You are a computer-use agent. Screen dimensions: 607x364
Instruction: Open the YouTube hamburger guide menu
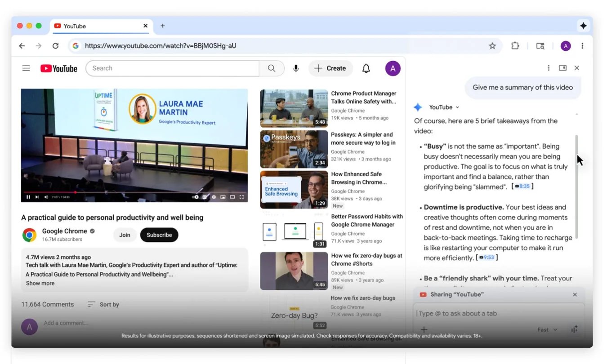click(26, 68)
